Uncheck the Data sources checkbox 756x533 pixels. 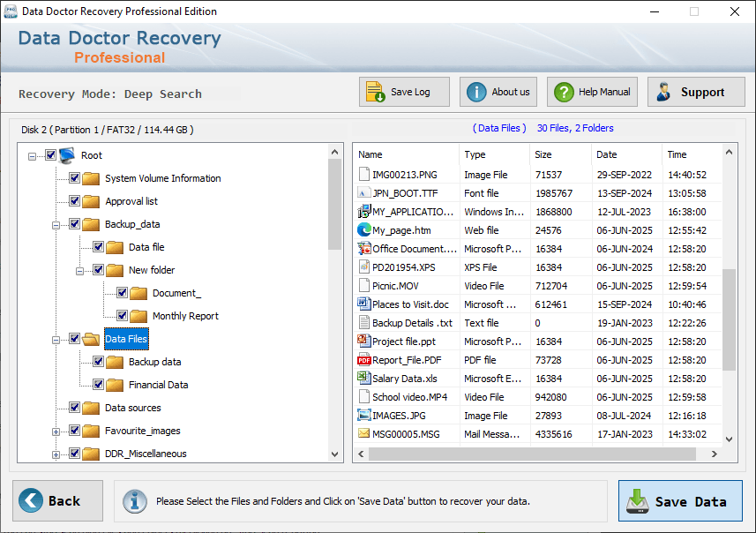pos(74,407)
